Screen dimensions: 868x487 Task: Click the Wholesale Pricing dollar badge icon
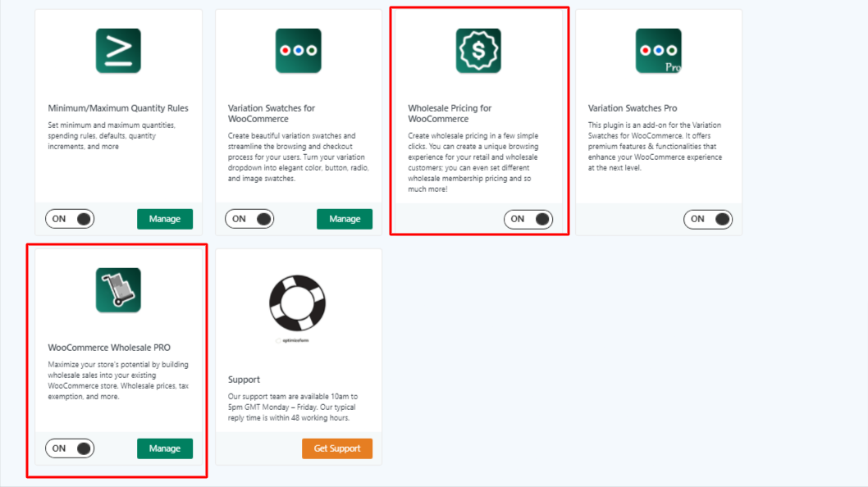coord(478,51)
